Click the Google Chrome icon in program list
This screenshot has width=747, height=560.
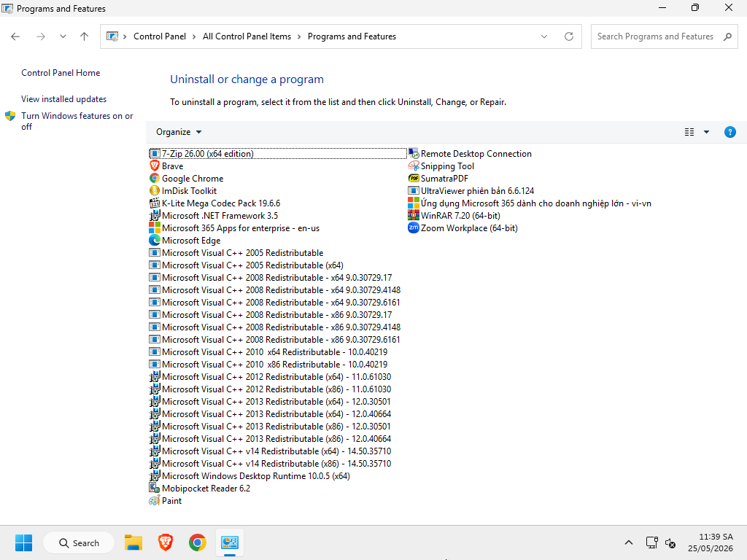pyautogui.click(x=155, y=178)
